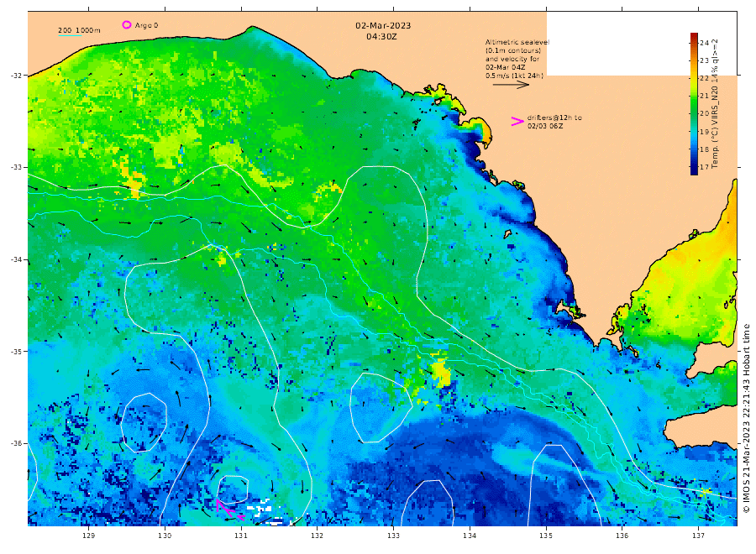Click the longitude label 135

[x=546, y=536]
